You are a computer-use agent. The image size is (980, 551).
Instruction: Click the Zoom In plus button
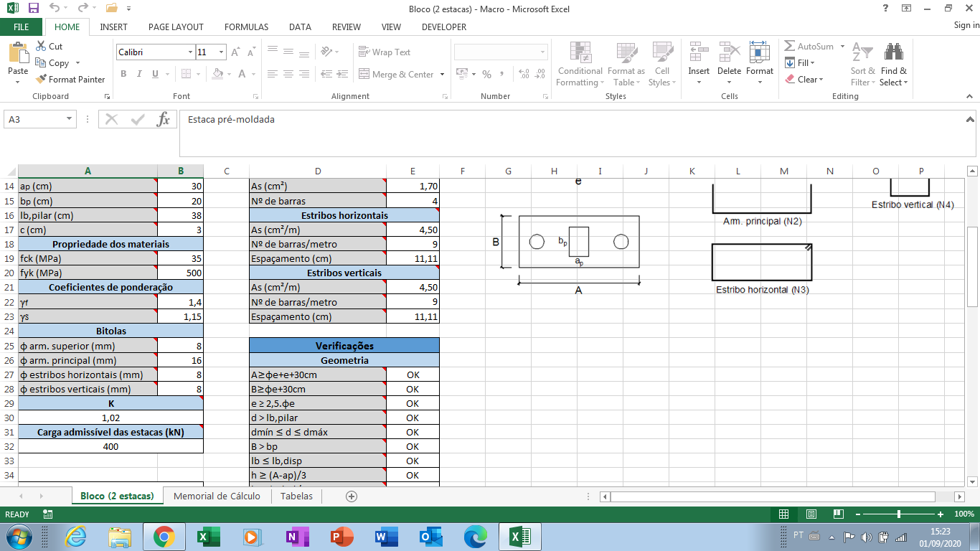point(941,514)
